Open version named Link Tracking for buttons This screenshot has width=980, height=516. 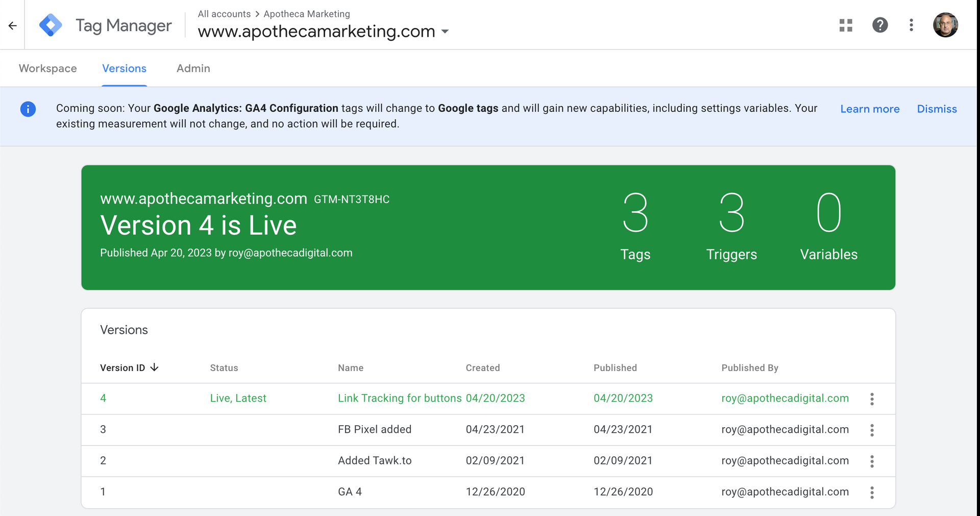coord(400,398)
